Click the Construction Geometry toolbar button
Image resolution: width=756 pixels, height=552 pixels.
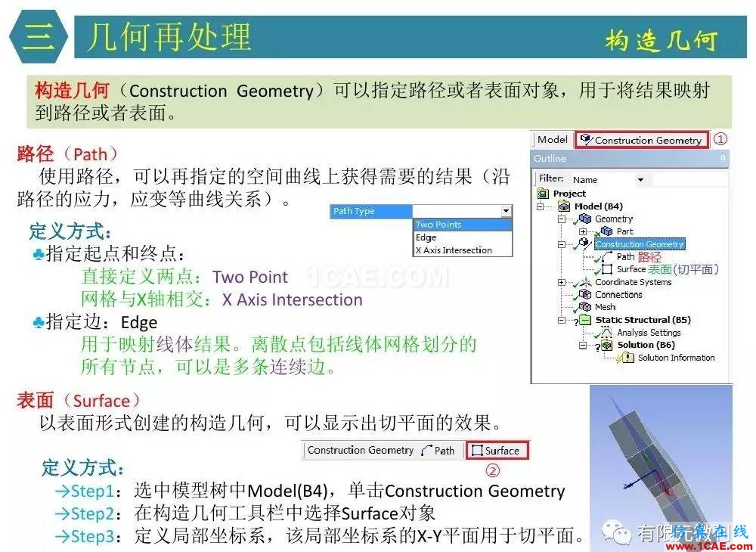tap(642, 140)
